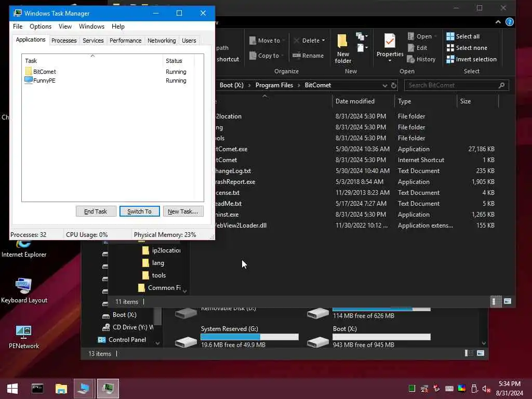Click the Program Files breadcrumb
The width and height of the screenshot is (532, 399).
click(274, 85)
